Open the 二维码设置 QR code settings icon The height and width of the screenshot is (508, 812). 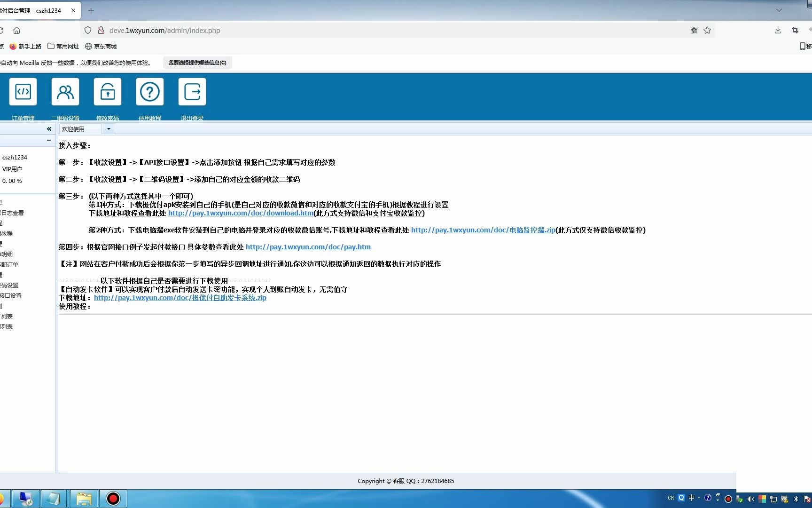click(65, 92)
